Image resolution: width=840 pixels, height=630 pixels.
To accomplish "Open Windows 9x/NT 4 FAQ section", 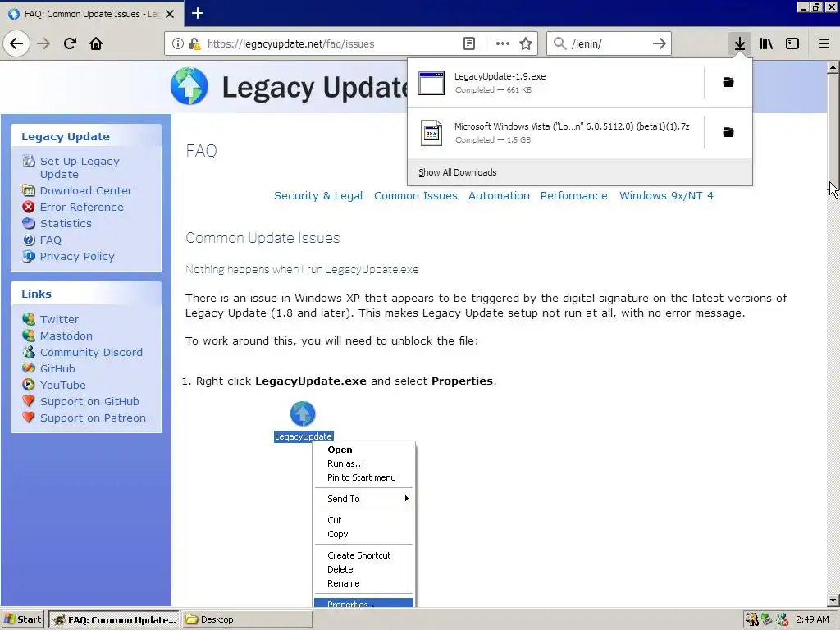I will 666,195.
